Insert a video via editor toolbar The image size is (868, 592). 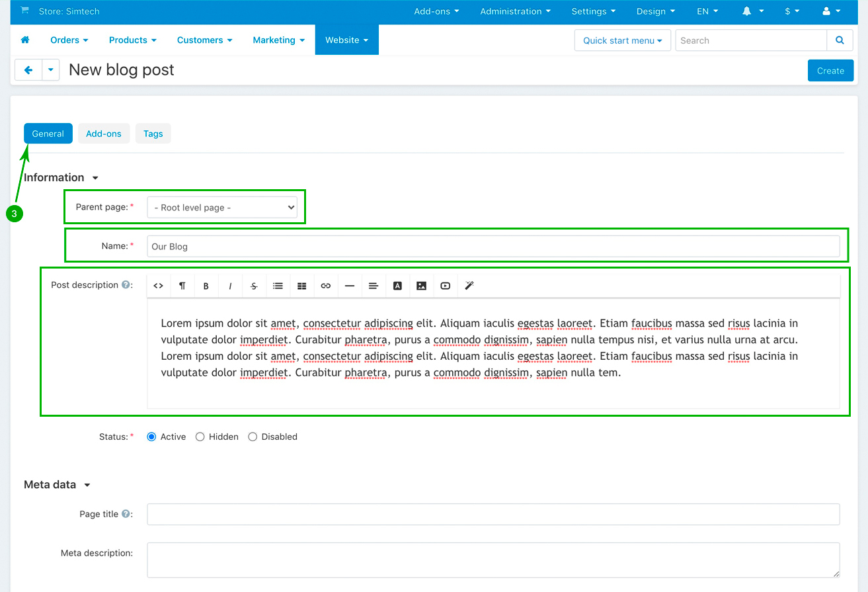tap(445, 286)
